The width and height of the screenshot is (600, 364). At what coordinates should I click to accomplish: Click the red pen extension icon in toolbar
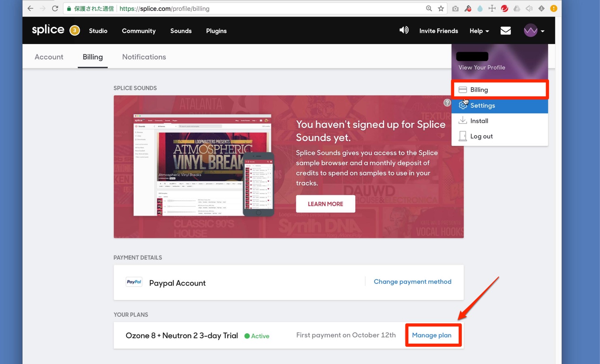coord(468,9)
